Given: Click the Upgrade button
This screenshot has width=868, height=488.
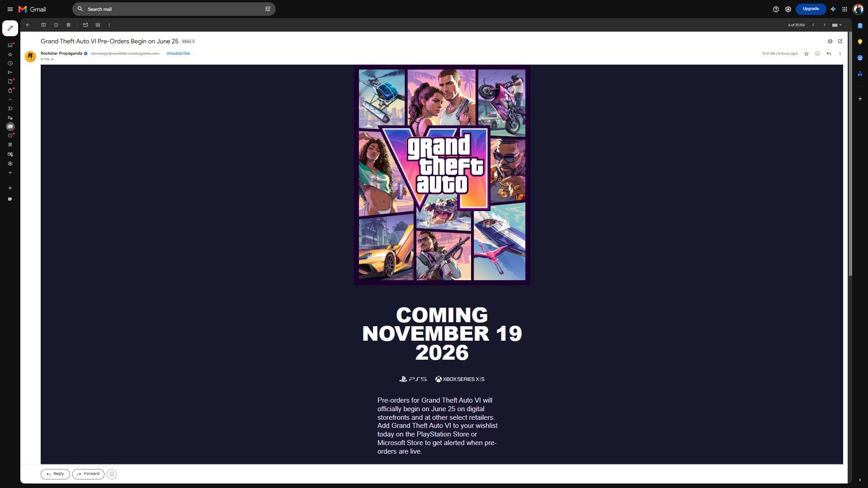Looking at the screenshot, I should [x=811, y=9].
